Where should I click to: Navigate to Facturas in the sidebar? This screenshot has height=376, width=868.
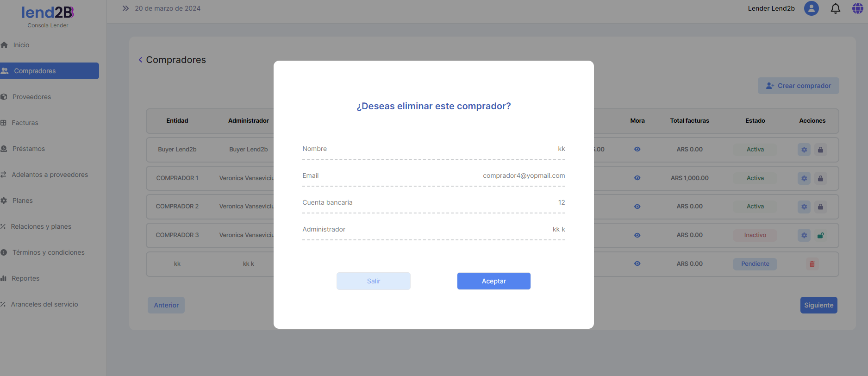coord(25,123)
